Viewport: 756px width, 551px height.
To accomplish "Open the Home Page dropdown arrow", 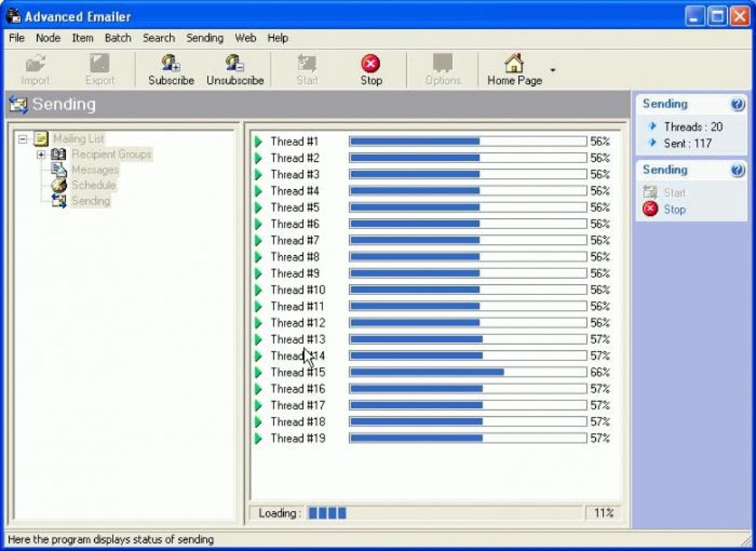I will point(552,70).
